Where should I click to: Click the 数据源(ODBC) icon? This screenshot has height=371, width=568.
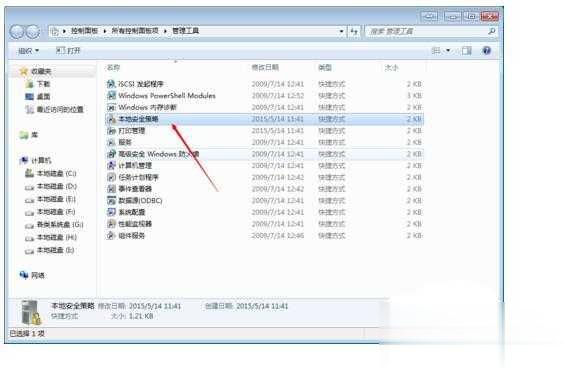111,200
